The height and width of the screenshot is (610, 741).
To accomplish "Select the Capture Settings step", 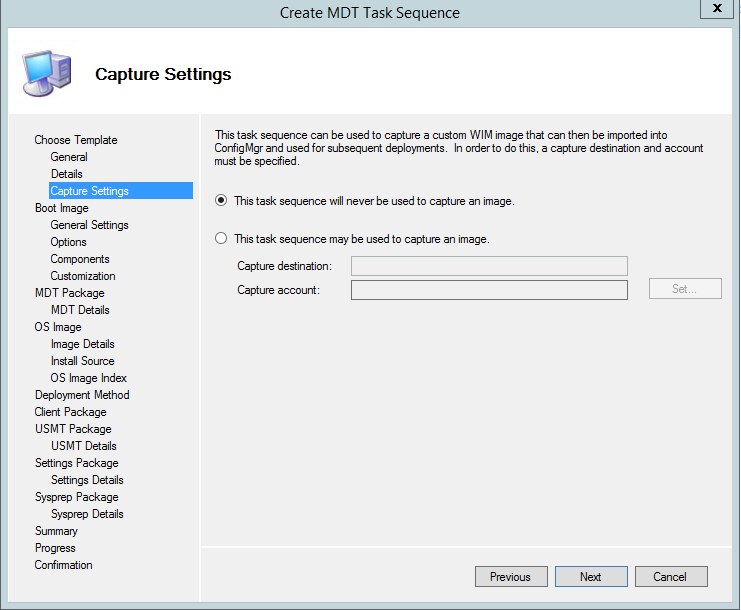I will [x=121, y=190].
